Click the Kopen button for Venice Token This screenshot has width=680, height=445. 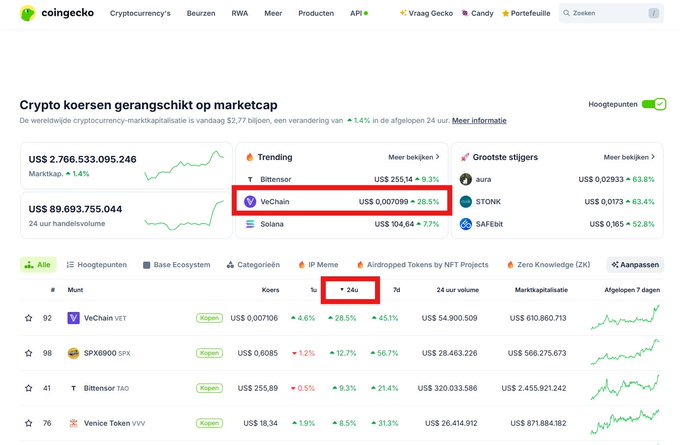[209, 423]
